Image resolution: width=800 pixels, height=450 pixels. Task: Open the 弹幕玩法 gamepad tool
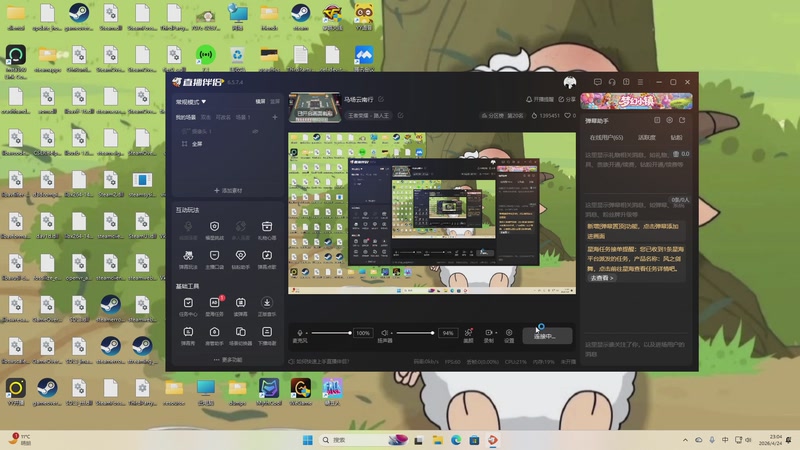(x=188, y=259)
